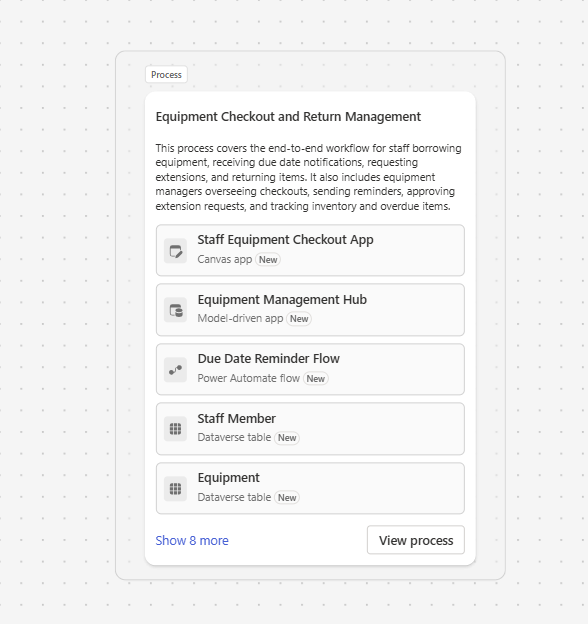Image resolution: width=588 pixels, height=624 pixels.
Task: Click the model-driven app icon beside Equipment Management Hub
Action: point(175,310)
